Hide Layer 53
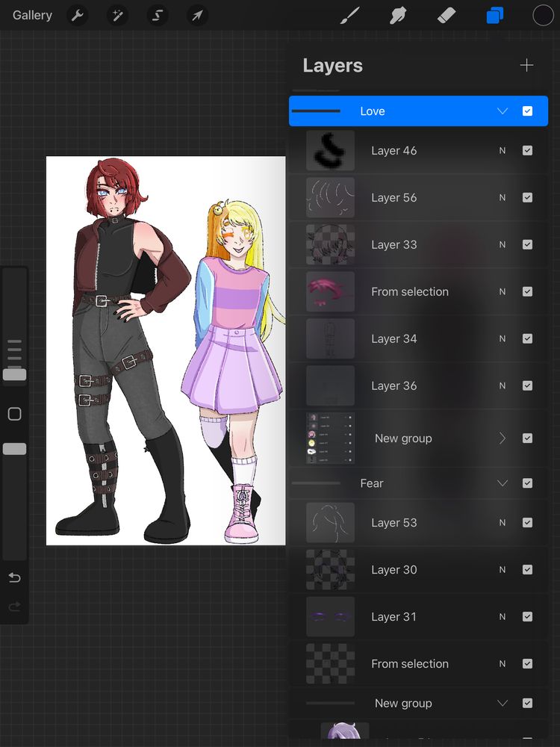Viewport: 560px width, 747px height. 527,523
